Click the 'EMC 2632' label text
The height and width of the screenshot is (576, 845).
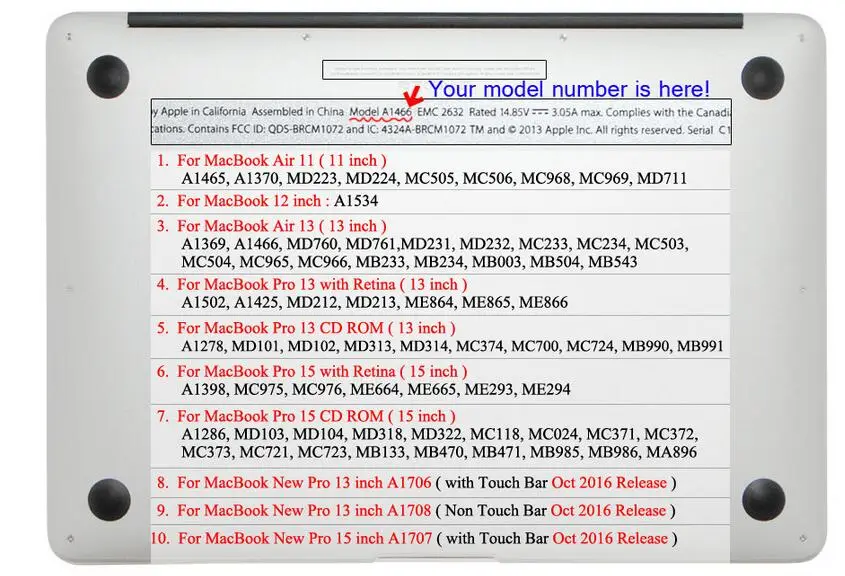[440, 112]
